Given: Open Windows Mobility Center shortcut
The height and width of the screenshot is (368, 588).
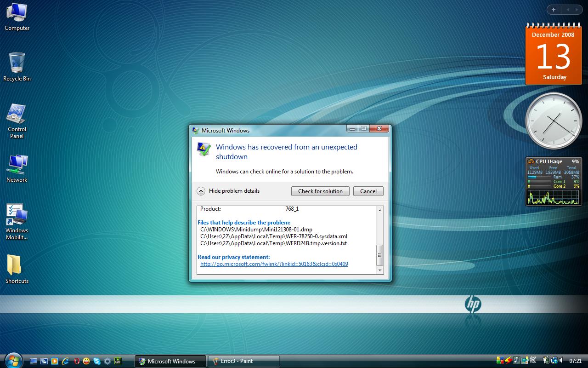Looking at the screenshot, I should (x=17, y=222).
